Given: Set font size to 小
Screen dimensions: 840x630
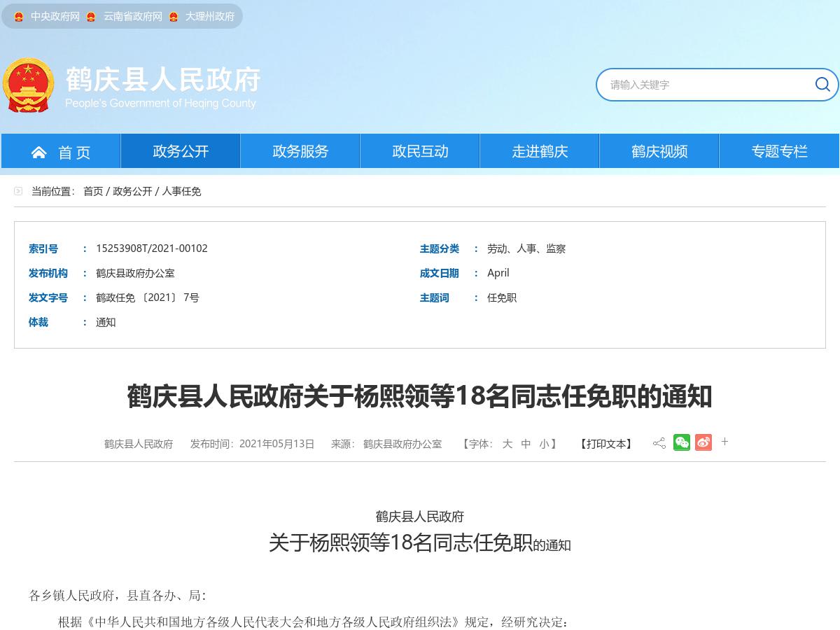Looking at the screenshot, I should point(544,444).
